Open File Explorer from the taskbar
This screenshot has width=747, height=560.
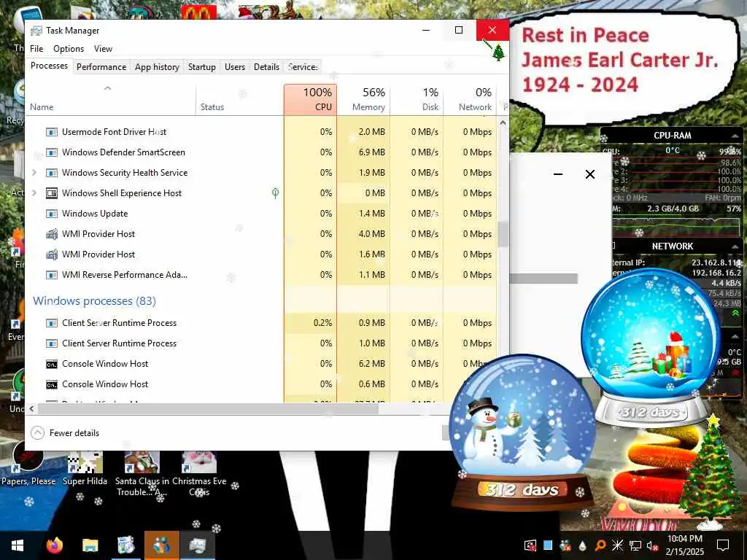coord(90,545)
